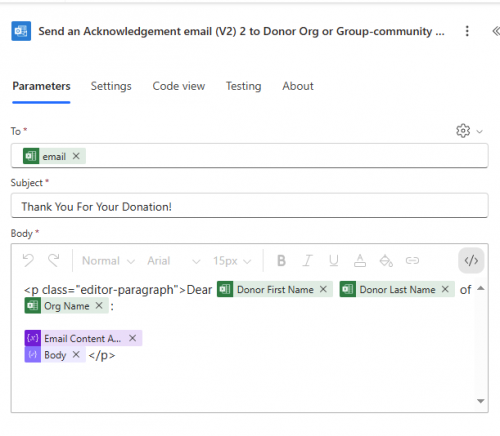Open the background fill color picker
This screenshot has height=436, width=500.
386,261
